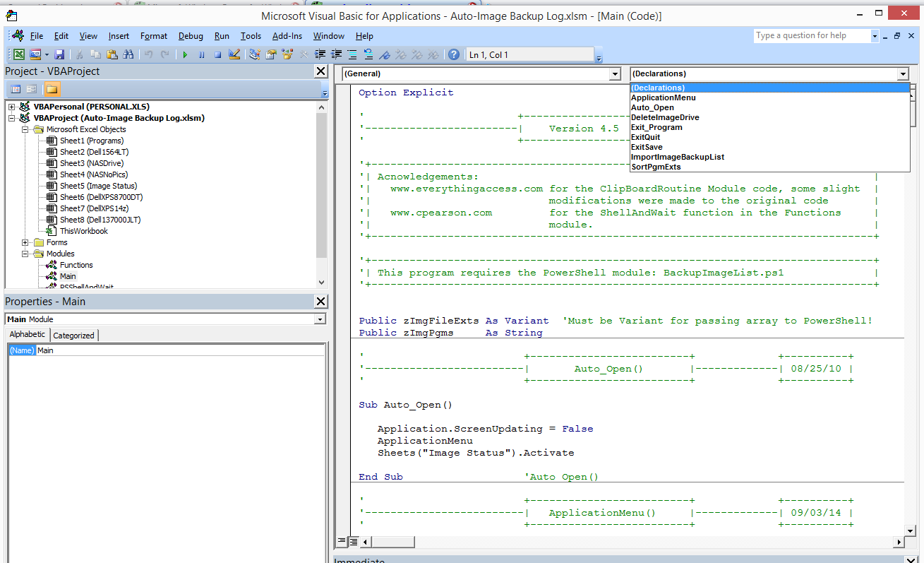This screenshot has height=563, width=924.
Task: Open the Debug menu
Action: tap(191, 36)
